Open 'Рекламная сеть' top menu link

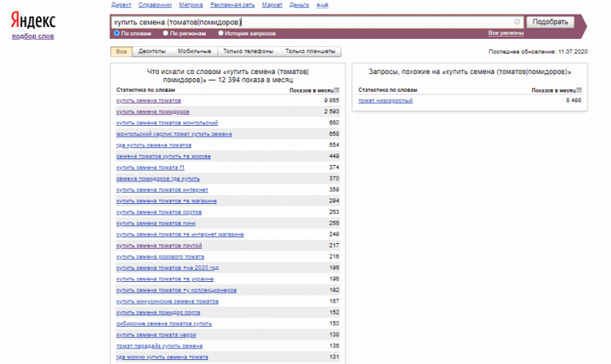coord(232,5)
